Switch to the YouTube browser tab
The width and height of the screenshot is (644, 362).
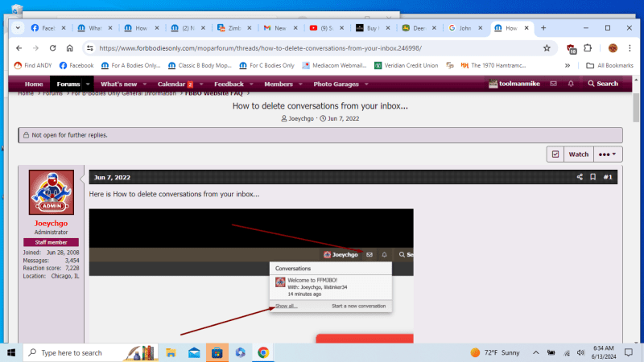point(327,28)
